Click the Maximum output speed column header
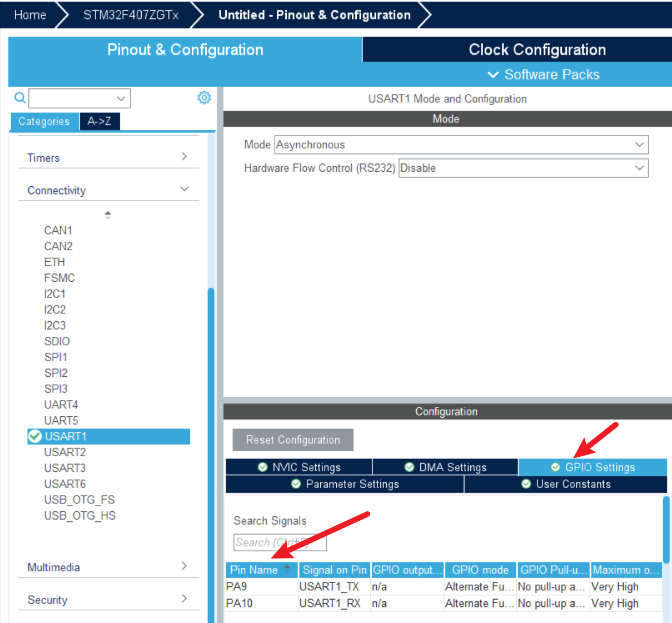 pos(626,570)
